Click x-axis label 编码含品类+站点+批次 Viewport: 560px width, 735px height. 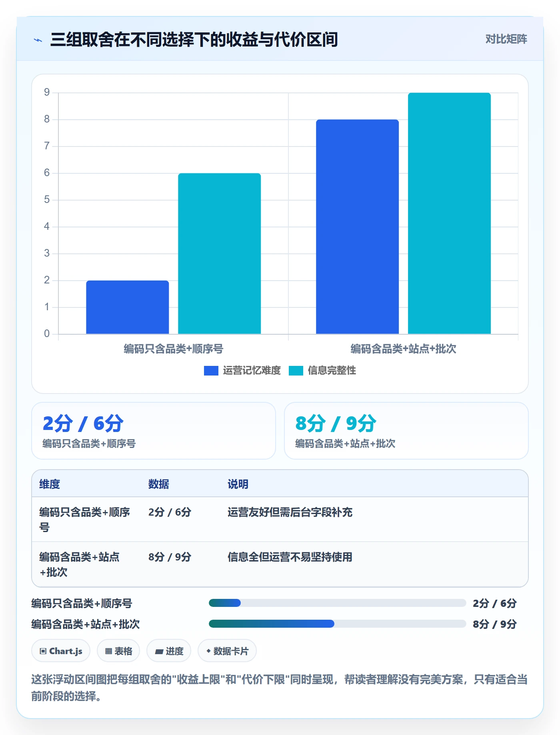pos(404,349)
